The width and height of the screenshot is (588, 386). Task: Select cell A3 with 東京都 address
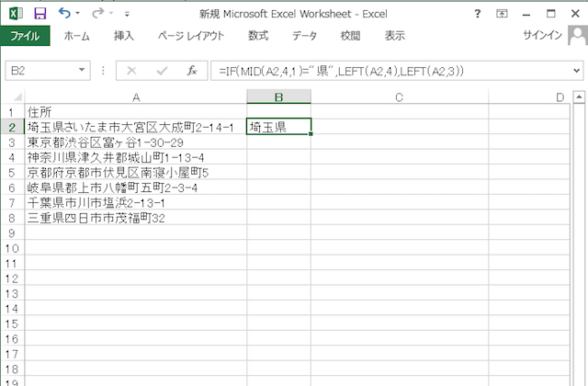[135, 142]
